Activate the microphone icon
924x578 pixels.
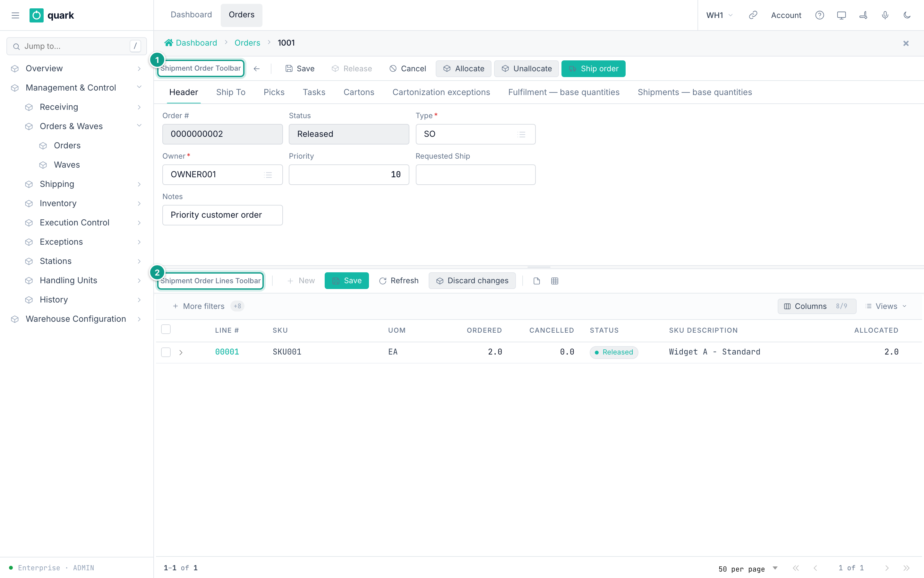click(885, 15)
